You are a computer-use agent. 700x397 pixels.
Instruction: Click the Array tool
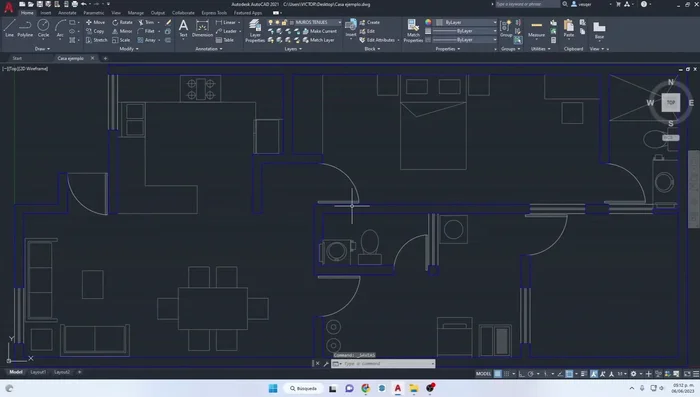[x=146, y=40]
